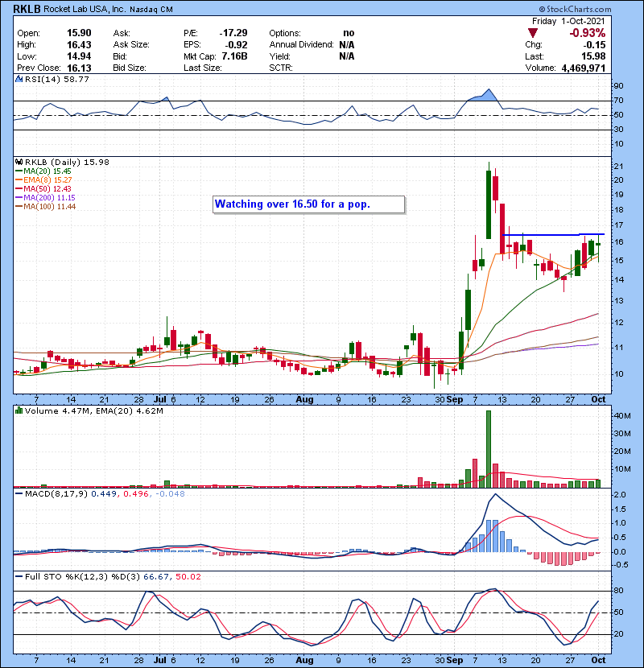Click the 2.0 label on the MACD axis

pyautogui.click(x=620, y=495)
